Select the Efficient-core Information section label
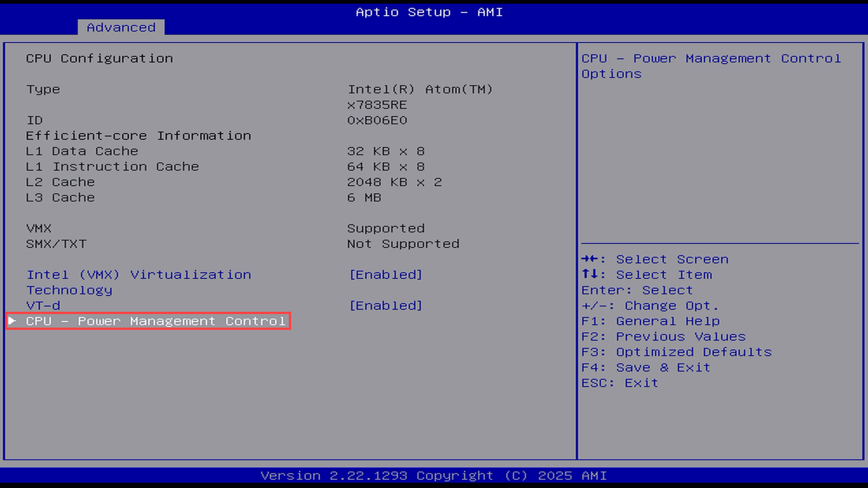Viewport: 868px width, 488px height. coord(138,136)
